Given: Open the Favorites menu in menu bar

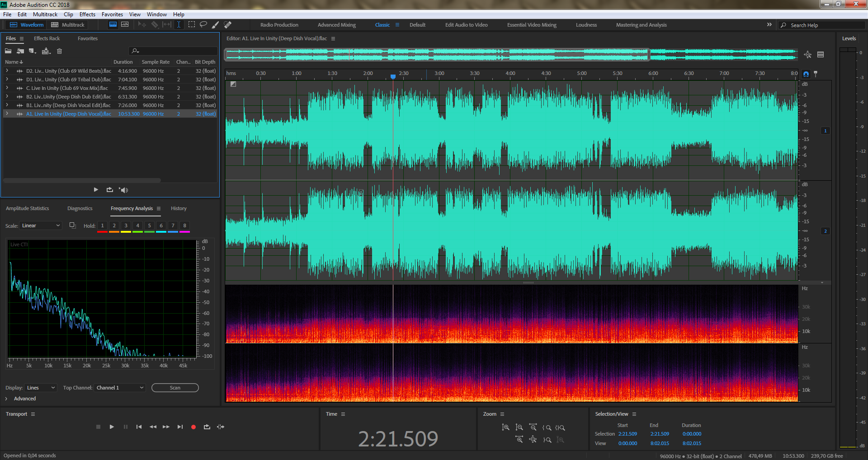Looking at the screenshot, I should 112,14.
